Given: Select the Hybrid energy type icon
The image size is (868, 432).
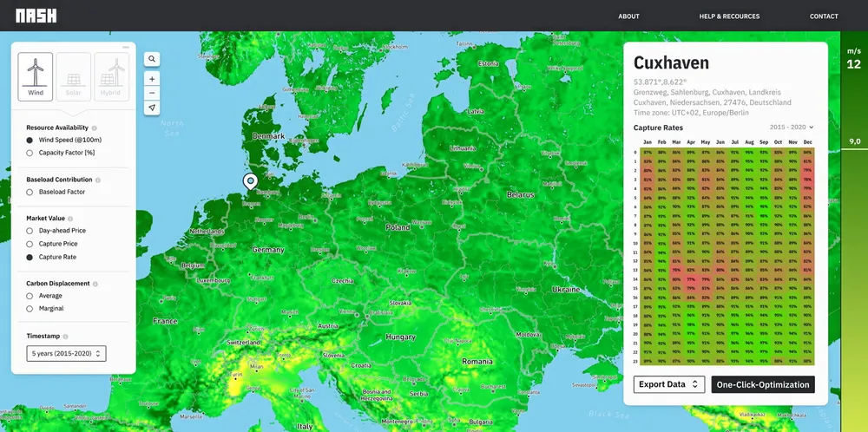Looking at the screenshot, I should click(111, 76).
